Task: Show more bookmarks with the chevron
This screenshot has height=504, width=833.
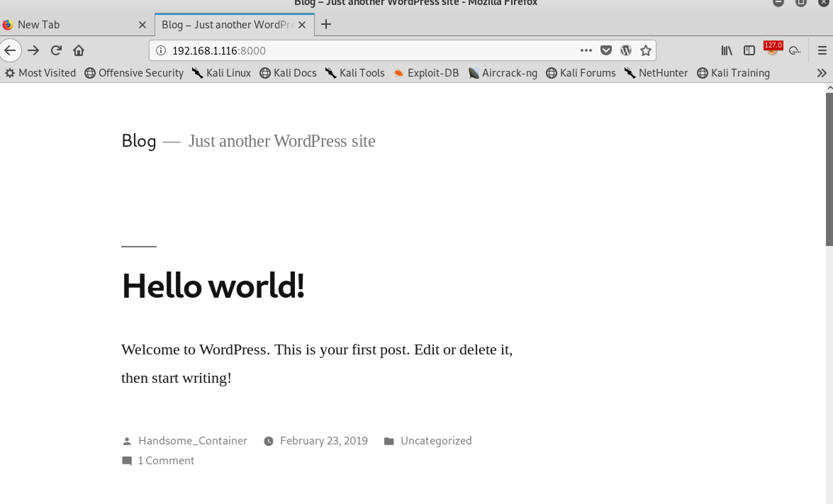Action: click(822, 73)
